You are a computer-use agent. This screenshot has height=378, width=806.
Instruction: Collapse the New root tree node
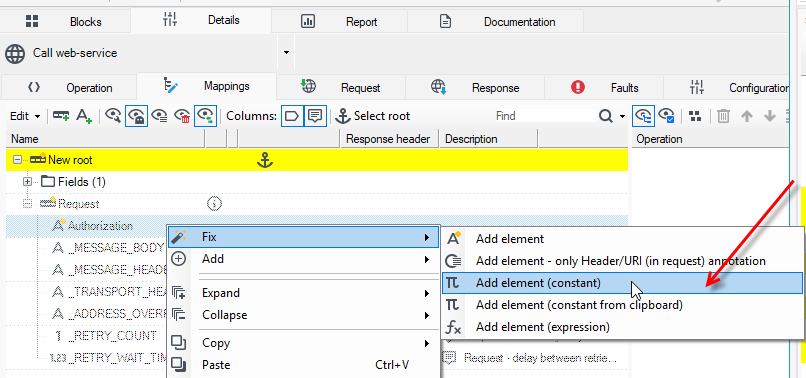click(17, 160)
